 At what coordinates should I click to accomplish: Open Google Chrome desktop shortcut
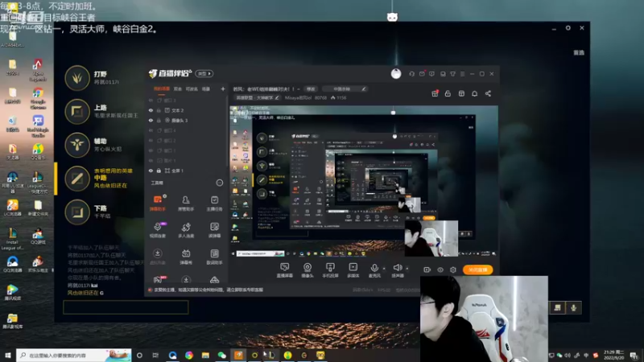coord(38,98)
